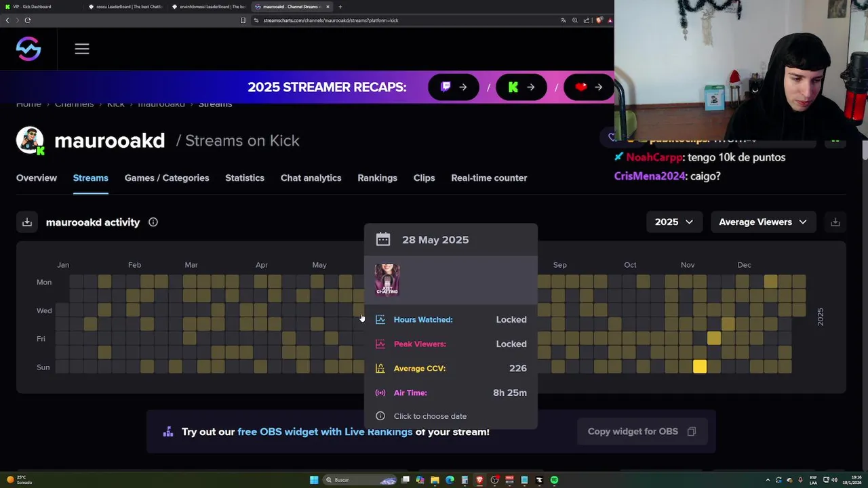Screen dimensions: 868x488
Task: Click the maurooakd channel avatar
Action: (30, 140)
